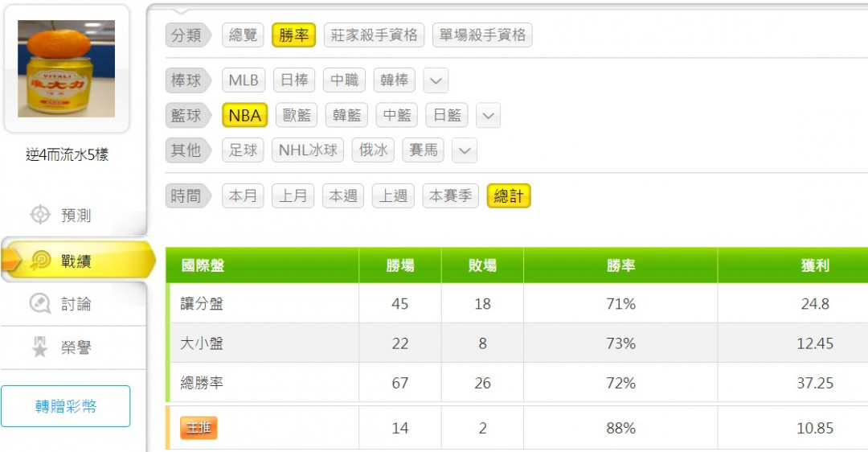This screenshot has width=868, height=452.
Task: Filter time by 本月
Action: pos(243,196)
